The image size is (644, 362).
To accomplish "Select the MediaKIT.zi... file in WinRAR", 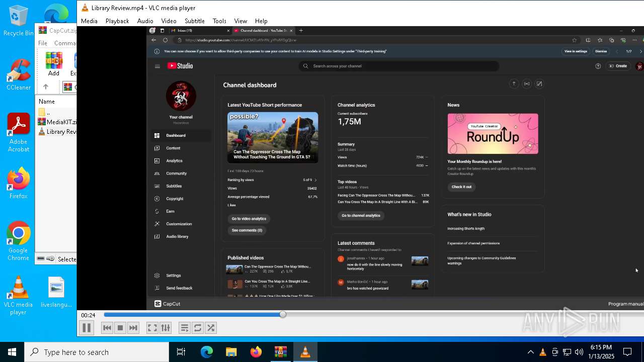I will point(57,122).
